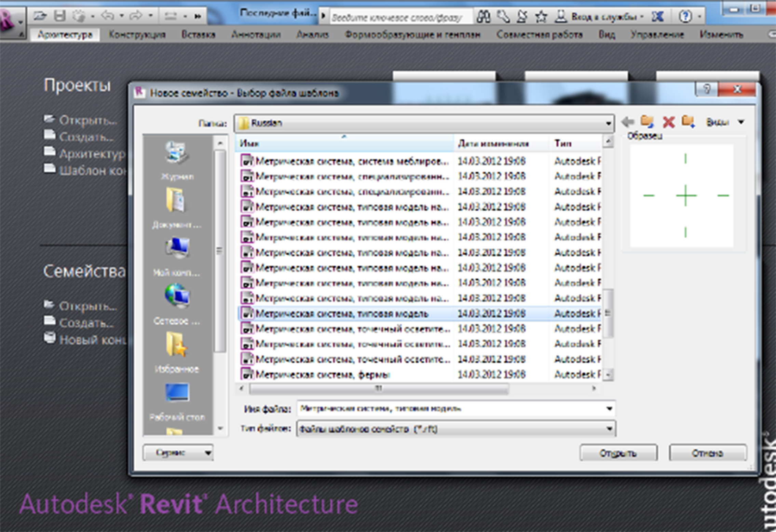Click the Save disk icon in quick access toolbar
Image resolution: width=776 pixels, height=532 pixels.
(x=60, y=16)
